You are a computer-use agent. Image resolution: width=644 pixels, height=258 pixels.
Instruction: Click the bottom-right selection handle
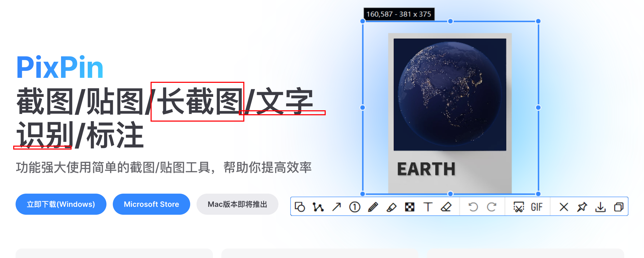click(538, 194)
